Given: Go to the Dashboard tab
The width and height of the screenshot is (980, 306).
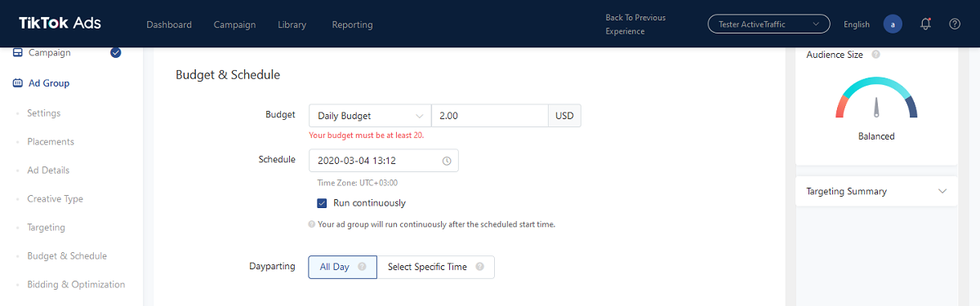Looking at the screenshot, I should [169, 24].
